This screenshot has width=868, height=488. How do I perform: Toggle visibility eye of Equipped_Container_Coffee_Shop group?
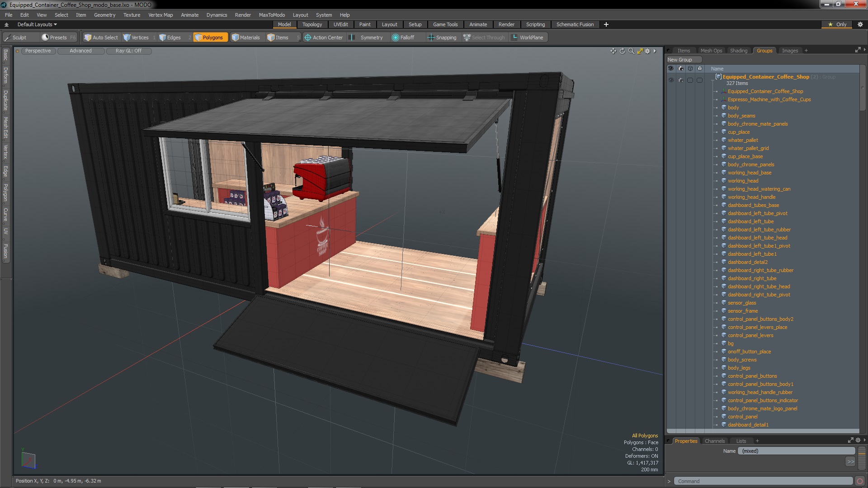click(671, 80)
